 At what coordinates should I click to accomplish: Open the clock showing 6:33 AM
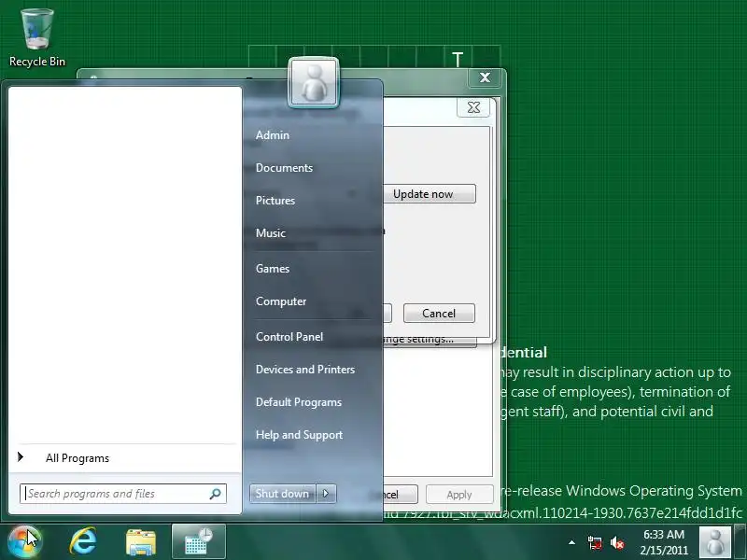pyautogui.click(x=664, y=542)
